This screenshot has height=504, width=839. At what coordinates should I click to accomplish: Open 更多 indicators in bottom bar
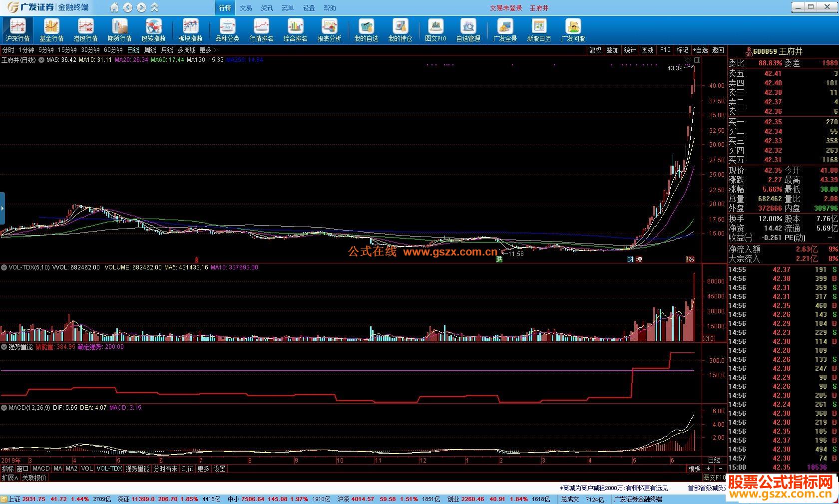[203, 469]
